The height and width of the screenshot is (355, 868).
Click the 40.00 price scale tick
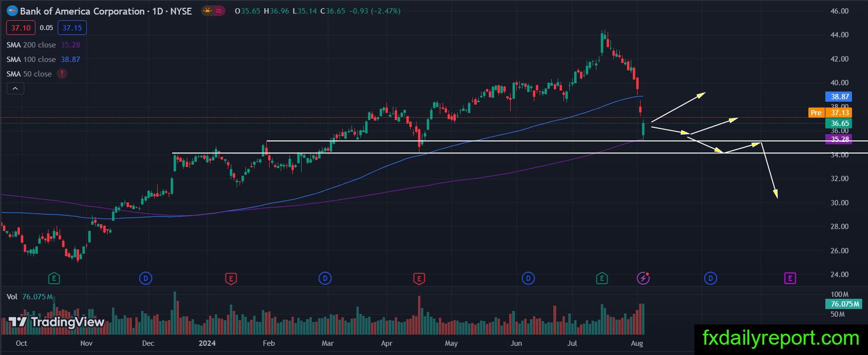coord(839,82)
